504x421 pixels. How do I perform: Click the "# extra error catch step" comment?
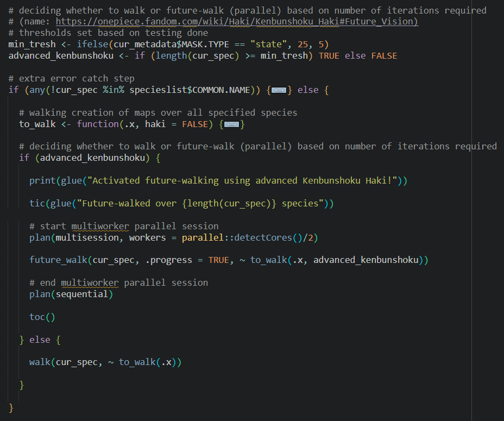[x=71, y=78]
